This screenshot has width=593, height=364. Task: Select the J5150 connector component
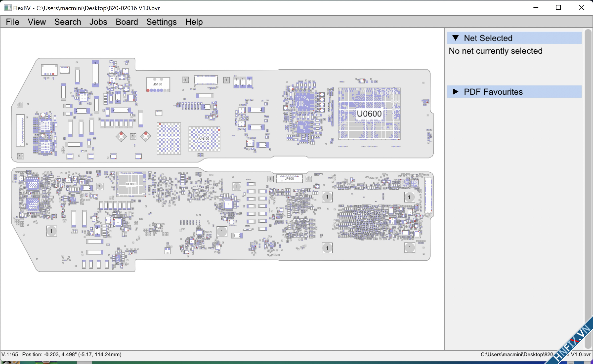(158, 84)
